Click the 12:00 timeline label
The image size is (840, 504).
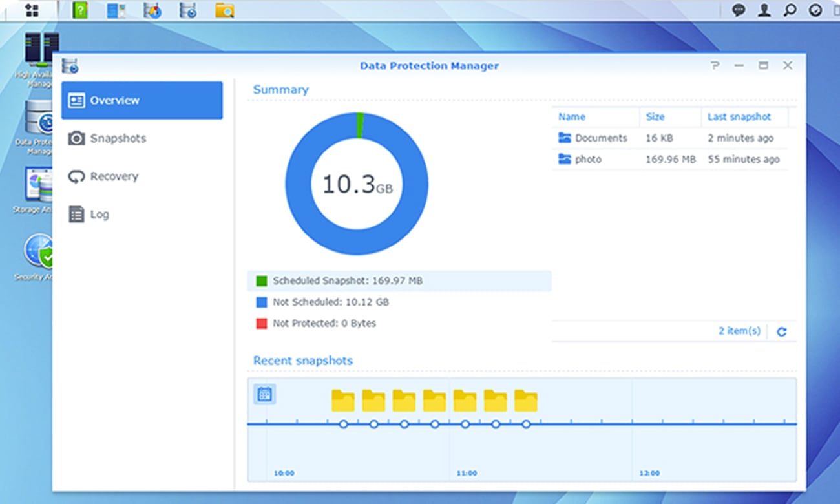click(649, 474)
